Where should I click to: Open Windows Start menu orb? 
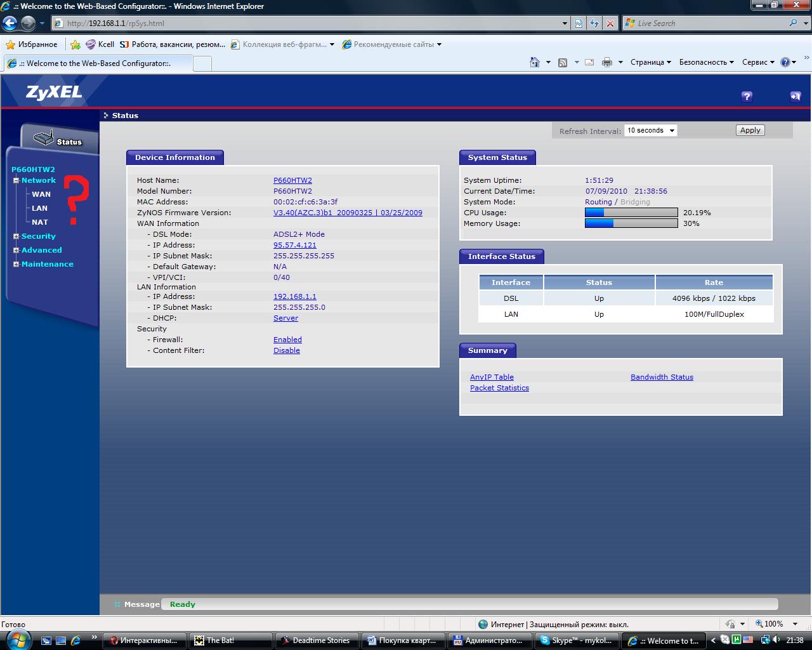pyautogui.click(x=15, y=640)
